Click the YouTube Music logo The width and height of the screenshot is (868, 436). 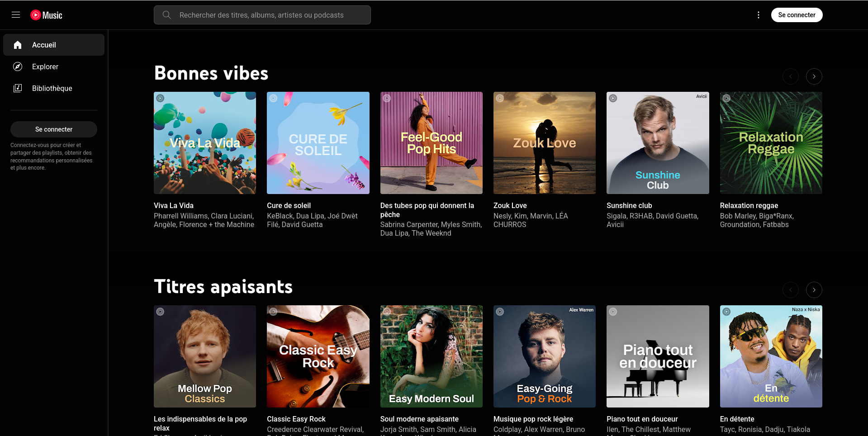[46, 15]
